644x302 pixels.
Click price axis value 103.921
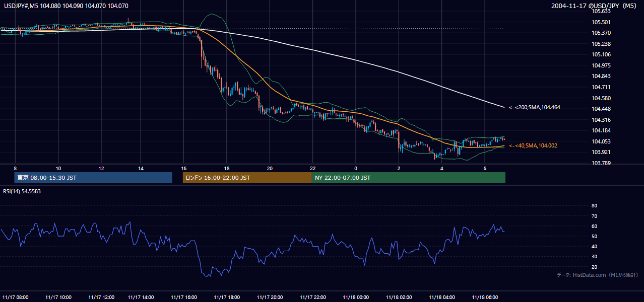coord(601,152)
